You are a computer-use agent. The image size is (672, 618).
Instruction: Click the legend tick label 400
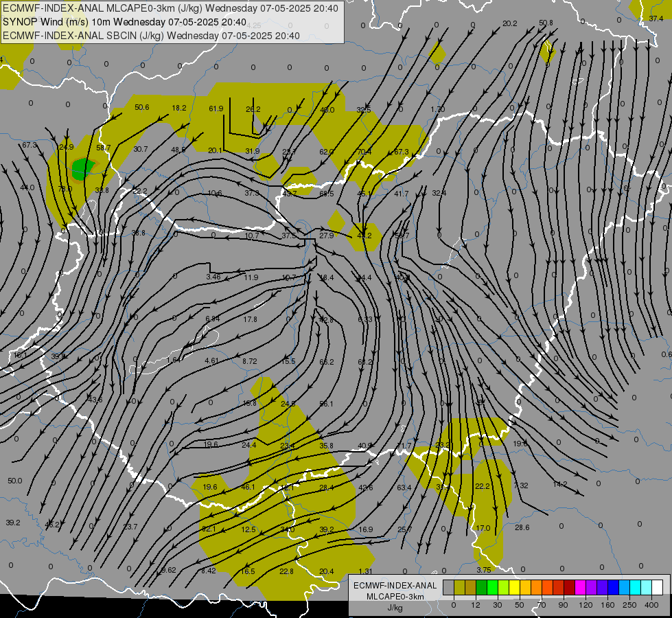coord(651,605)
